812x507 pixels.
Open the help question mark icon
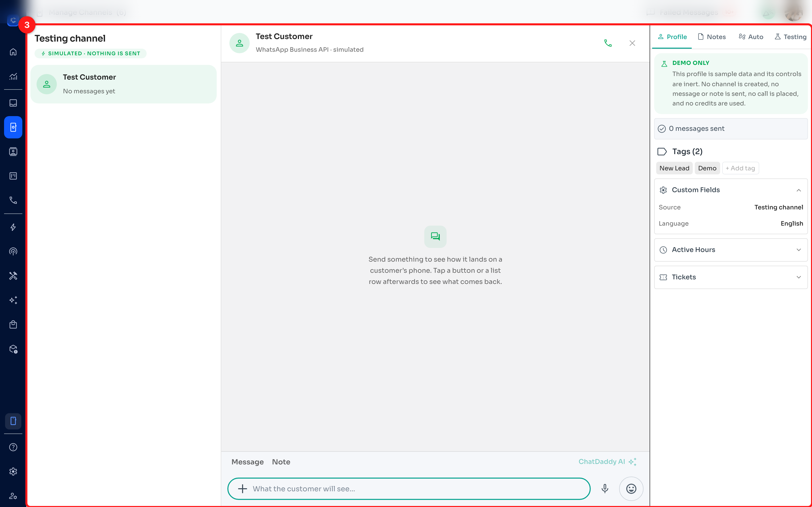(x=13, y=447)
